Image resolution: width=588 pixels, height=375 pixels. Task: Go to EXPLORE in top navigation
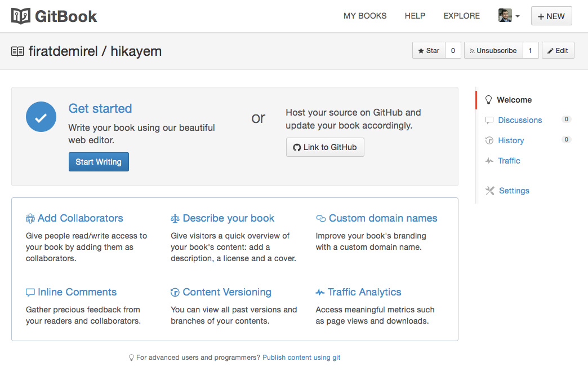(462, 16)
